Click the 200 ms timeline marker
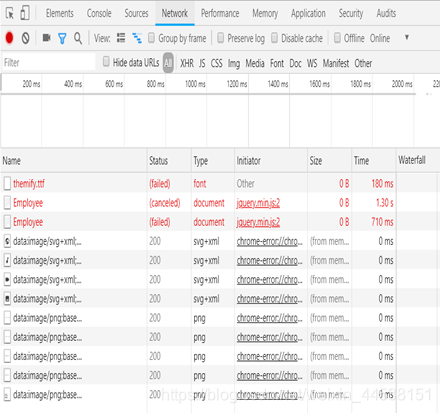Screen dimensions: 440x413 (x=31, y=84)
